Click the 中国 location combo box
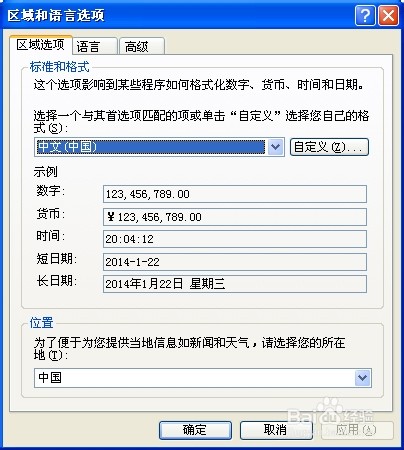Screen dimensions: 404x450 pos(203,378)
